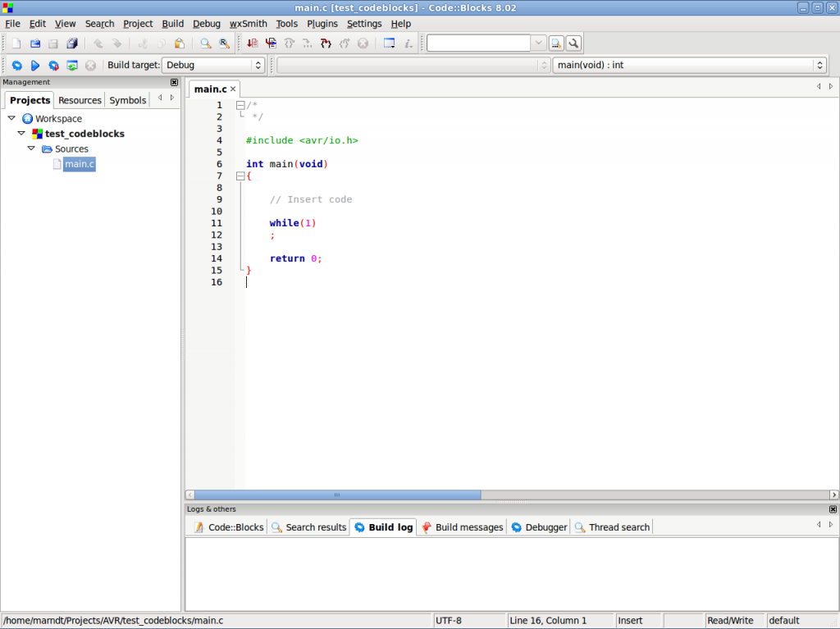Open the Plugins menu
This screenshot has width=840, height=629.
pyautogui.click(x=322, y=24)
